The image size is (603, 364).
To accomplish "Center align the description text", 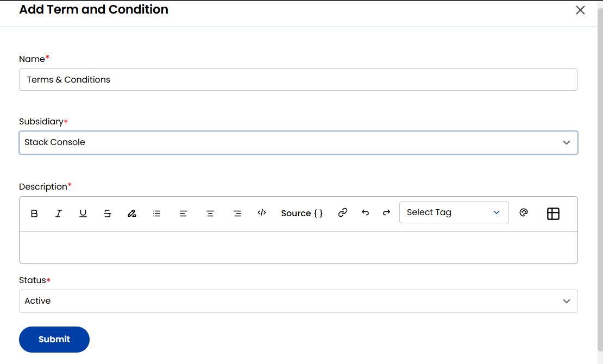I will click(210, 213).
